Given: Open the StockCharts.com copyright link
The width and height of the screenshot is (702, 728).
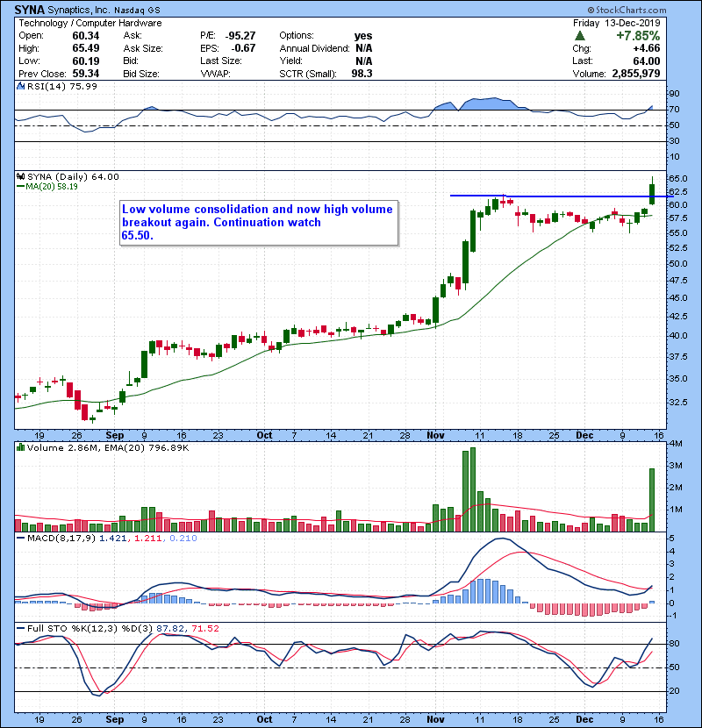Looking at the screenshot, I should click(627, 10).
